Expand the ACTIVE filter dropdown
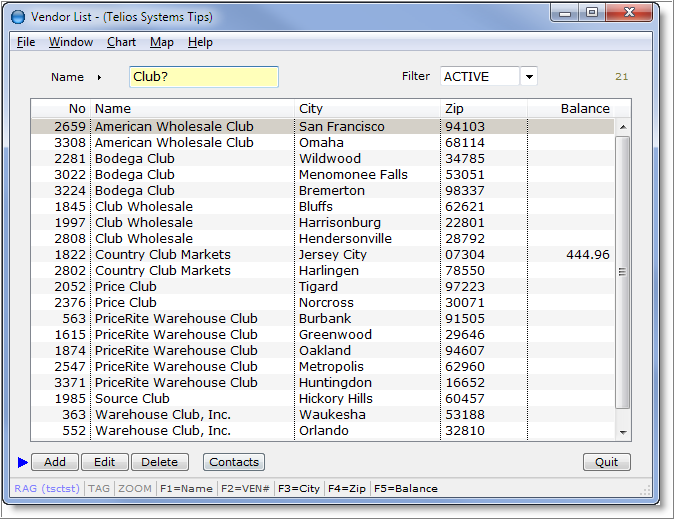 [528, 77]
